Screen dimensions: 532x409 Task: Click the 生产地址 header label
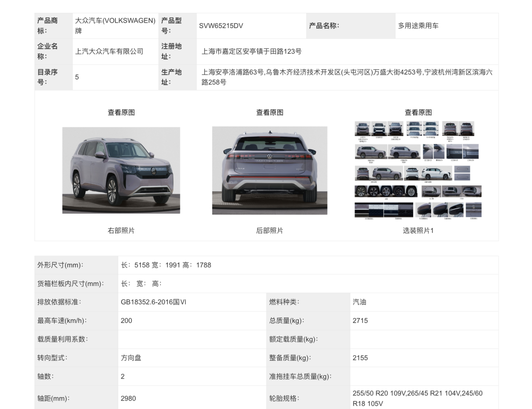coord(171,77)
